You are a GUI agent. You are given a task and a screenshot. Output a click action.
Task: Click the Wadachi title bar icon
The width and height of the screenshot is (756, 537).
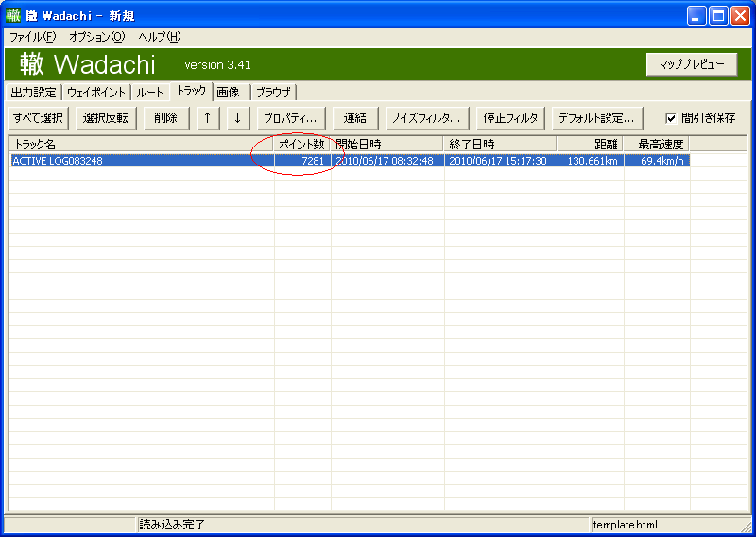pyautogui.click(x=13, y=15)
